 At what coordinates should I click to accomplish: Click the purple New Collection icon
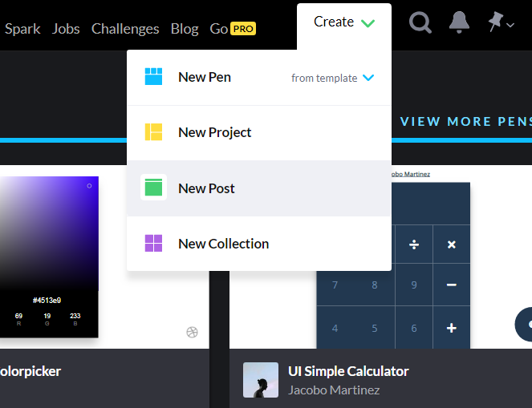[x=153, y=244]
